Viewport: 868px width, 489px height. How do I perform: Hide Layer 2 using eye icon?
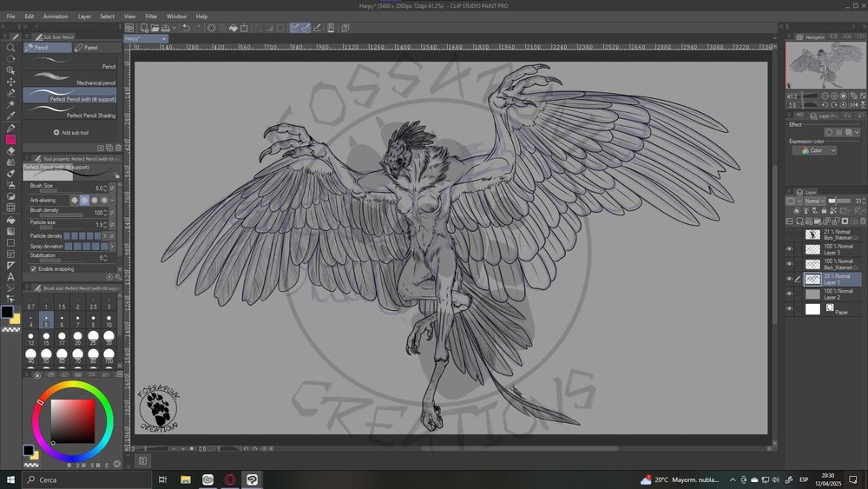point(789,294)
